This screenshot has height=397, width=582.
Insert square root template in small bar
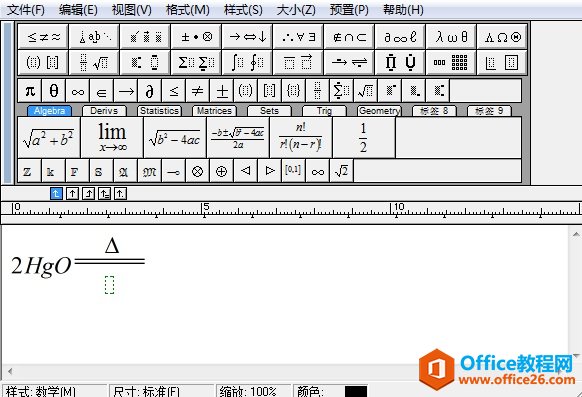[x=365, y=91]
